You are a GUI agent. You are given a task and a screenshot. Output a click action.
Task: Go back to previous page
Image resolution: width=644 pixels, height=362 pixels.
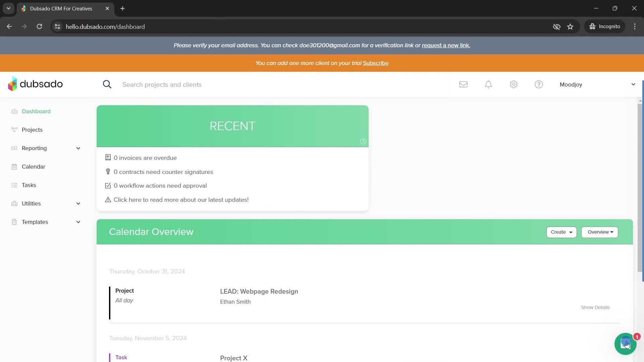pyautogui.click(x=9, y=26)
